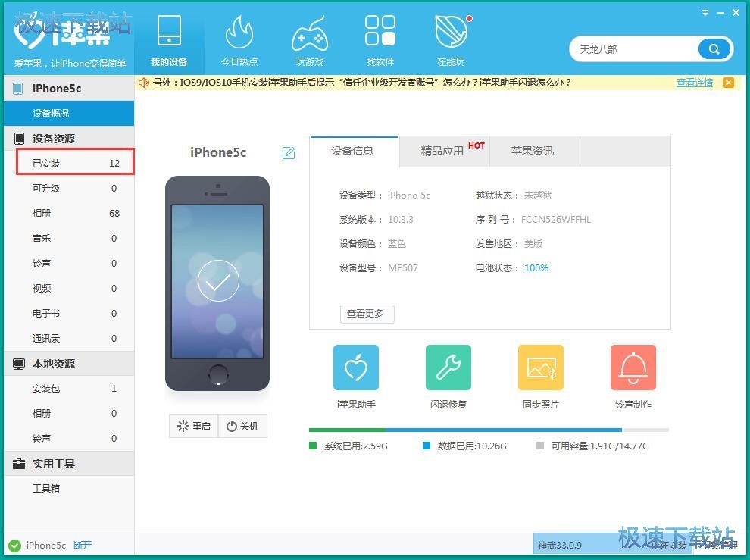Screen dimensions: 750x560
Task: Click the iPhone5c device header icon
Action: [x=17, y=89]
